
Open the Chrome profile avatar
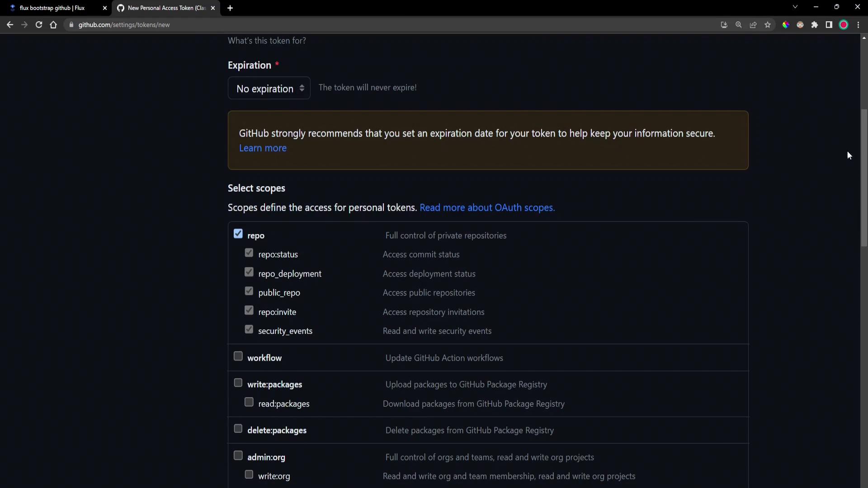pos(843,25)
